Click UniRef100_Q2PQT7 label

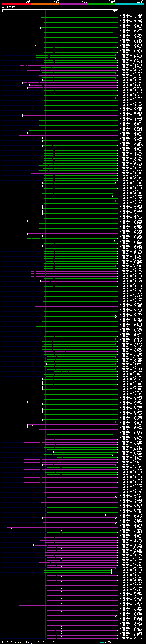(x=131, y=515)
